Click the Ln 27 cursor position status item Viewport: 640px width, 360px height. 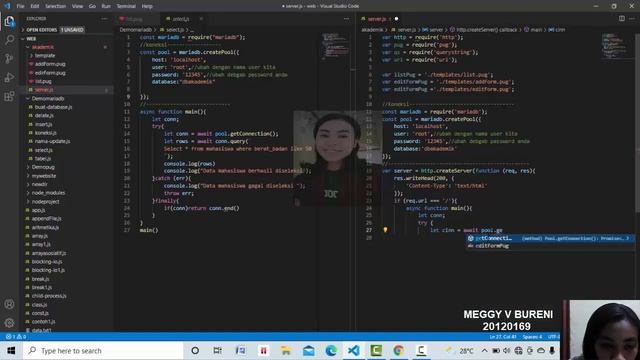coord(502,337)
